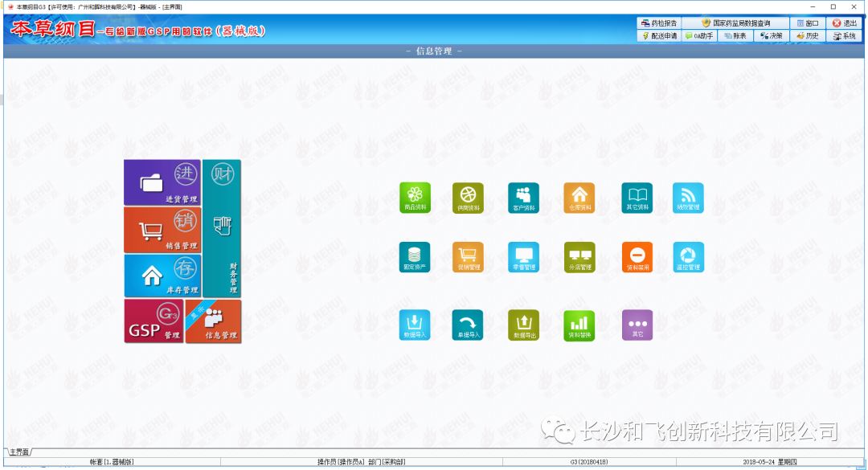Select the 信息管理 orange people tile
Image resolution: width=868 pixels, height=470 pixels.
tap(213, 321)
